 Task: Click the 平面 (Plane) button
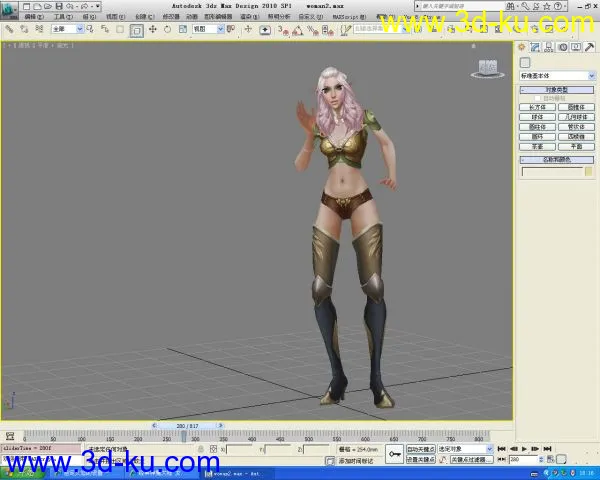tap(576, 147)
